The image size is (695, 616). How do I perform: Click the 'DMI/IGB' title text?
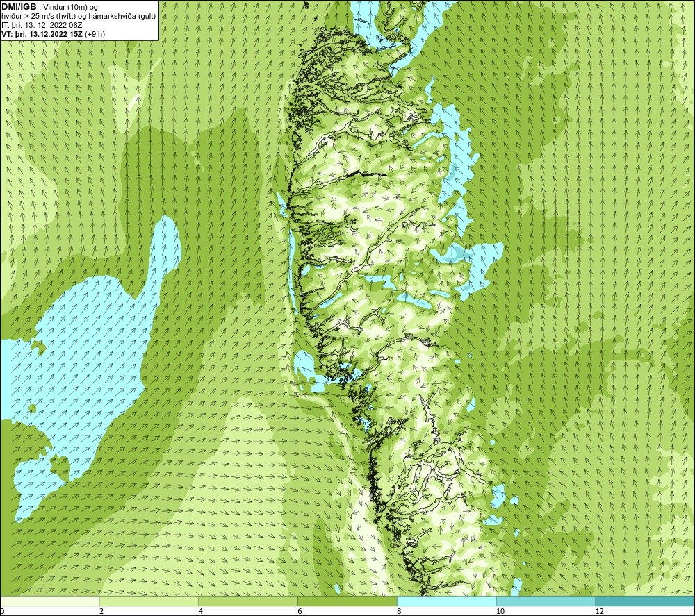point(19,7)
